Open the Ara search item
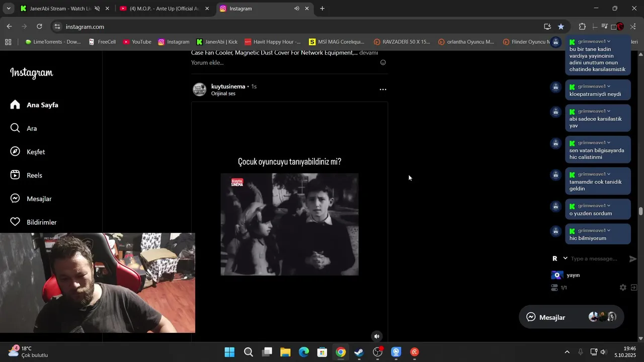 24,128
